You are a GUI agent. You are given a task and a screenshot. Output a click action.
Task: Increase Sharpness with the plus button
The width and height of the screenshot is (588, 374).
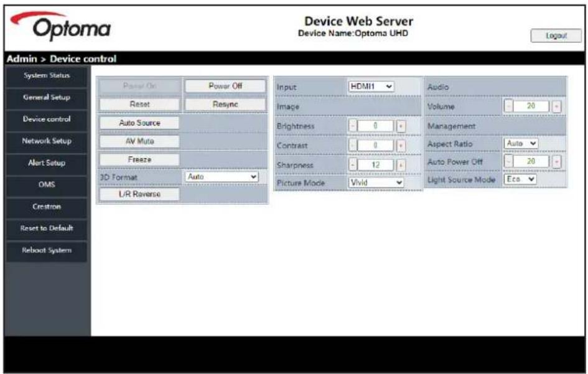click(x=401, y=165)
